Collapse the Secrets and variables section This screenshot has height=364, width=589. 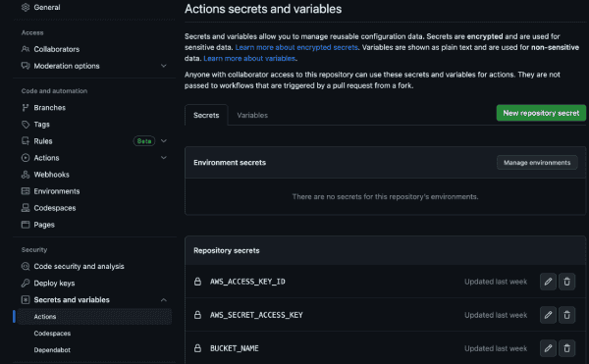[x=164, y=300]
